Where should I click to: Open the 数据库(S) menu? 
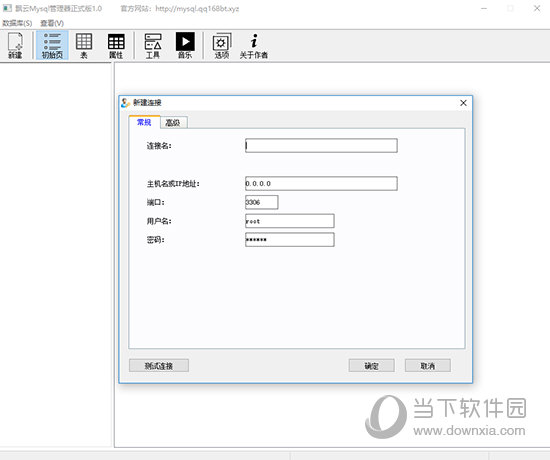tap(17, 23)
